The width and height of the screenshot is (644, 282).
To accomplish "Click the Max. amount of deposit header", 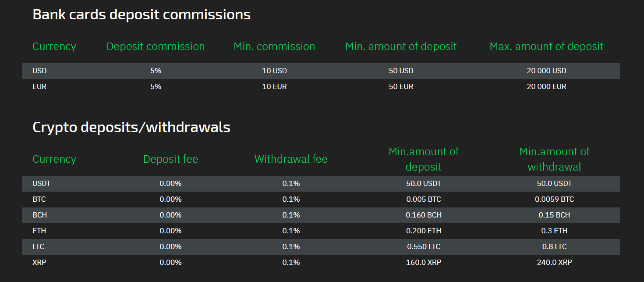I will coord(546,46).
